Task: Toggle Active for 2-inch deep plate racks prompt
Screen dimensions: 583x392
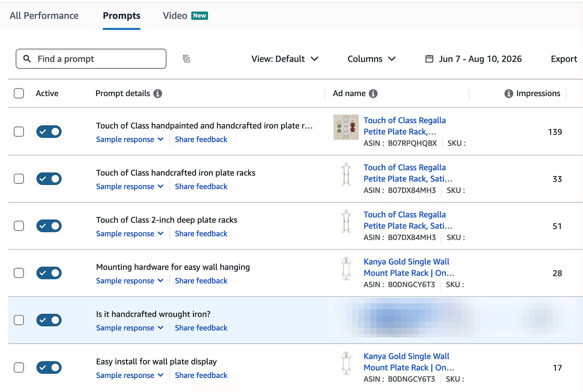Action: point(49,226)
